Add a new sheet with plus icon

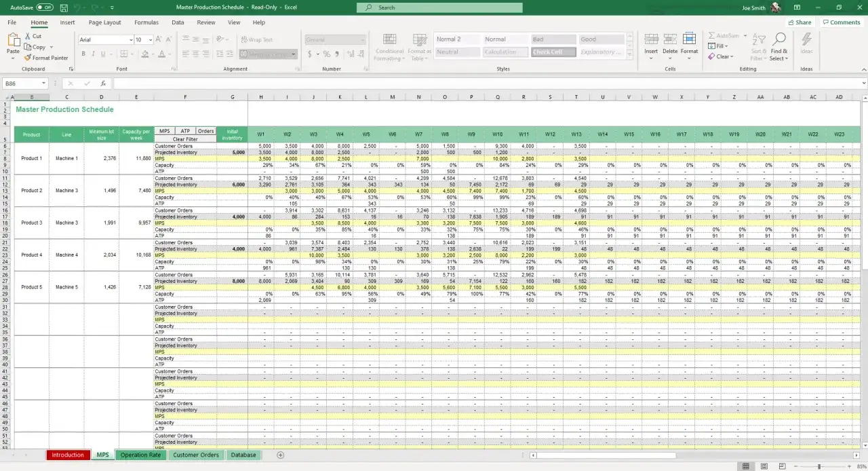pyautogui.click(x=280, y=455)
